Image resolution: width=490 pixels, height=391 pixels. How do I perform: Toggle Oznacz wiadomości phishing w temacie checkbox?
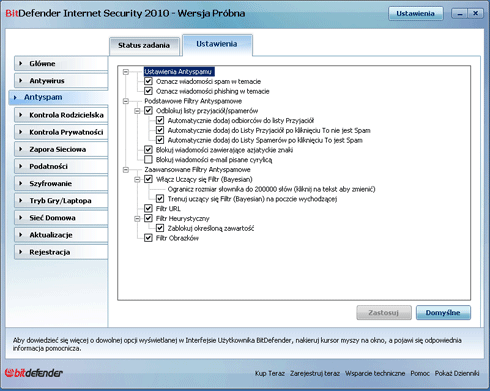point(148,91)
